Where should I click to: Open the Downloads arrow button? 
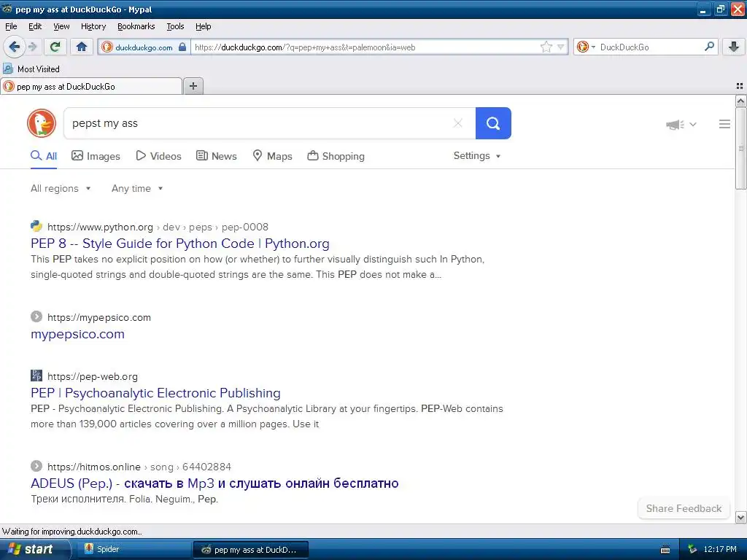[x=734, y=47]
